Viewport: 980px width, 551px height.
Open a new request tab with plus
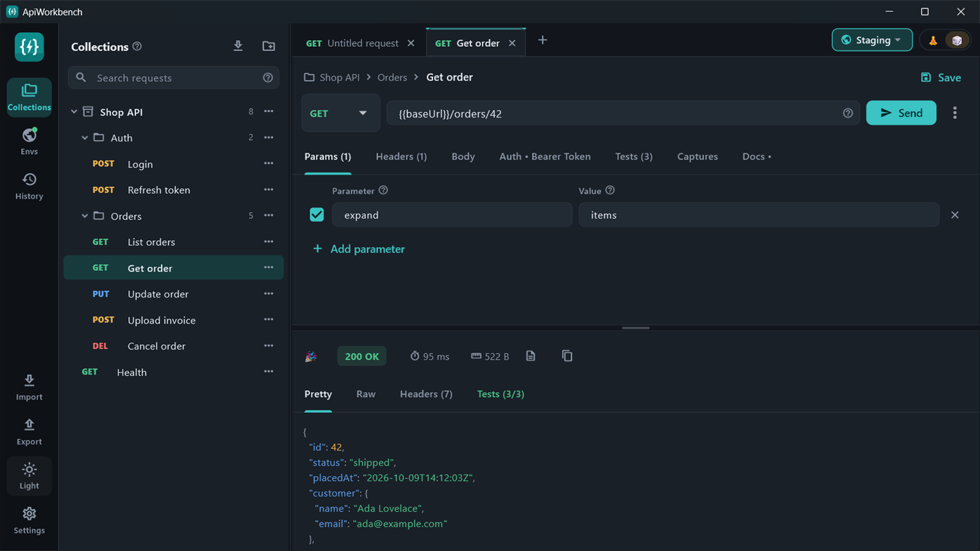tap(542, 41)
